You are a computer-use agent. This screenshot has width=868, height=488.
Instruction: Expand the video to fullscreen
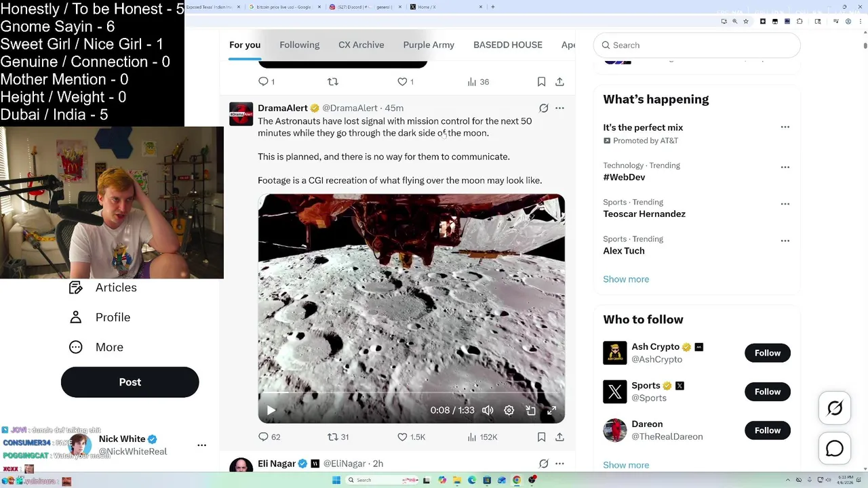tap(552, 410)
